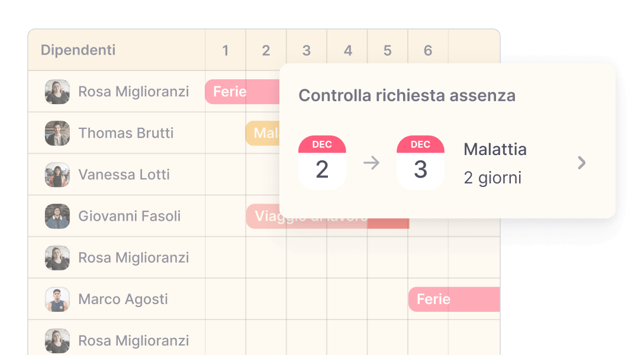Click Giovanni Fasoli's profile image
644x355 pixels.
[x=57, y=216]
